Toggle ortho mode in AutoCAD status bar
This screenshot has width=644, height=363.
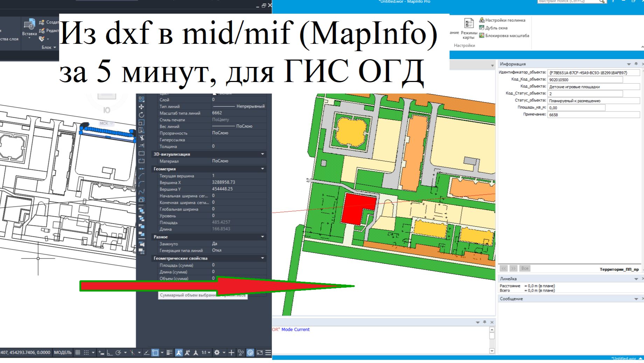110,352
